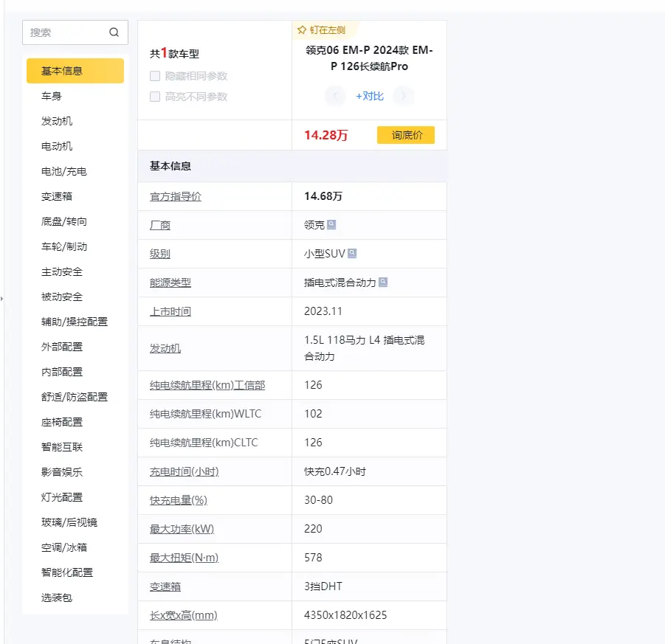Check the 隐藏相同参数 checkbox
The width and height of the screenshot is (665, 644).
tap(155, 76)
